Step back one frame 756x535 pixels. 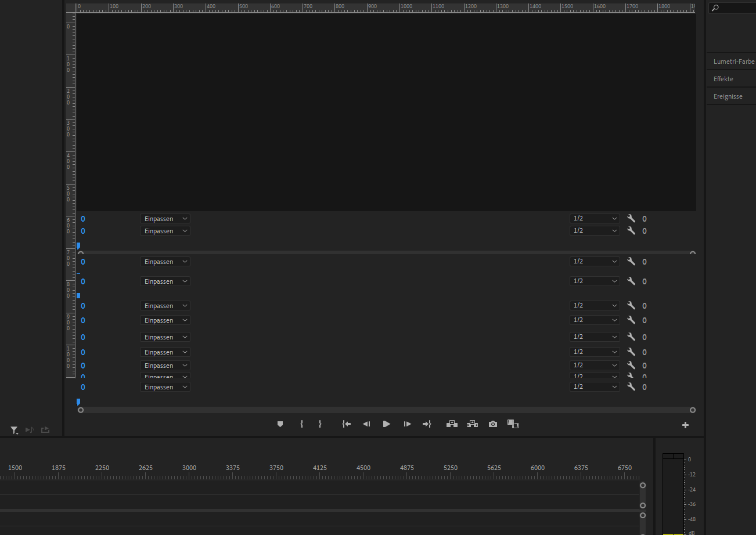tap(366, 424)
